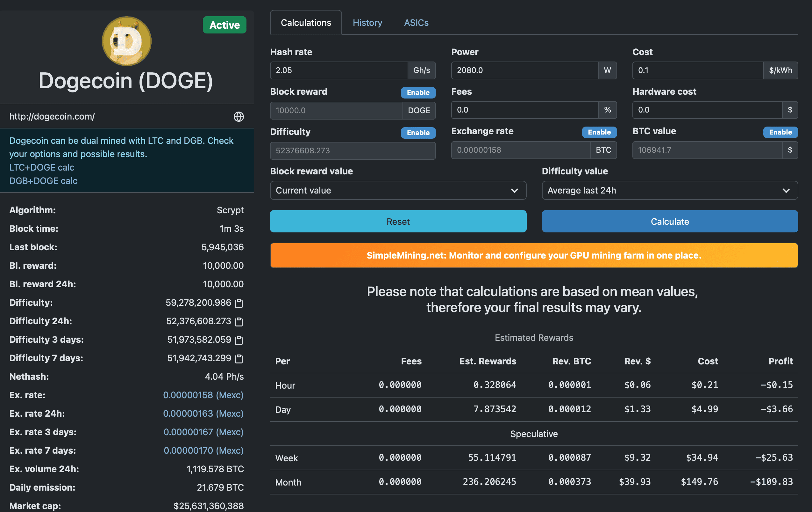Click the Dogecoin coin logo
The height and width of the screenshot is (512, 812).
[126, 41]
